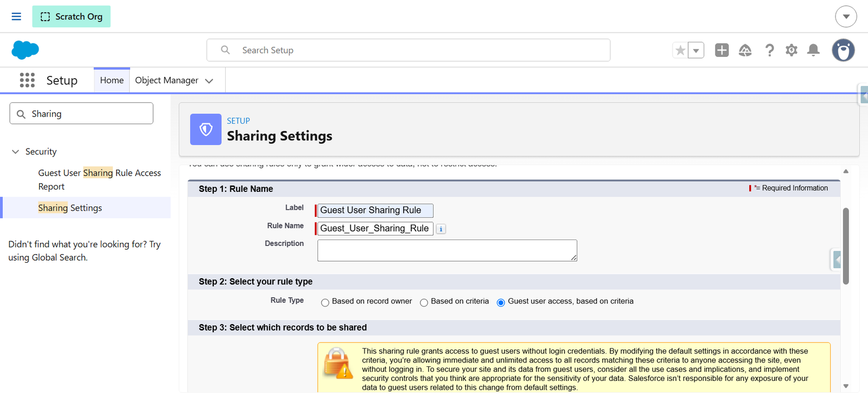
Task: Focus the Search Setup field
Action: 408,50
